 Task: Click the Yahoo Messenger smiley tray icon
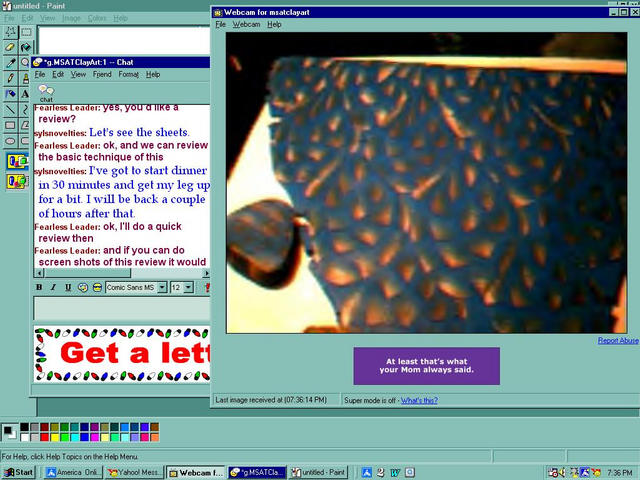pyautogui.click(x=596, y=473)
